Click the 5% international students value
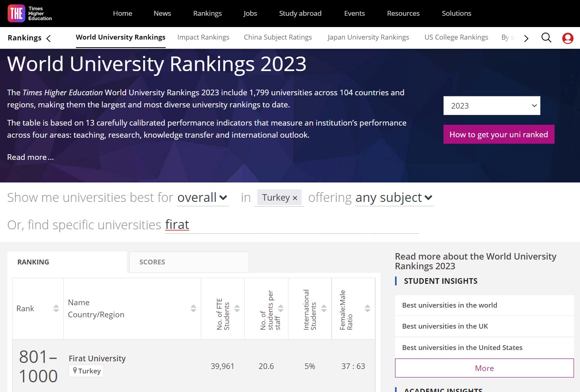The width and height of the screenshot is (580, 392). pos(310,366)
